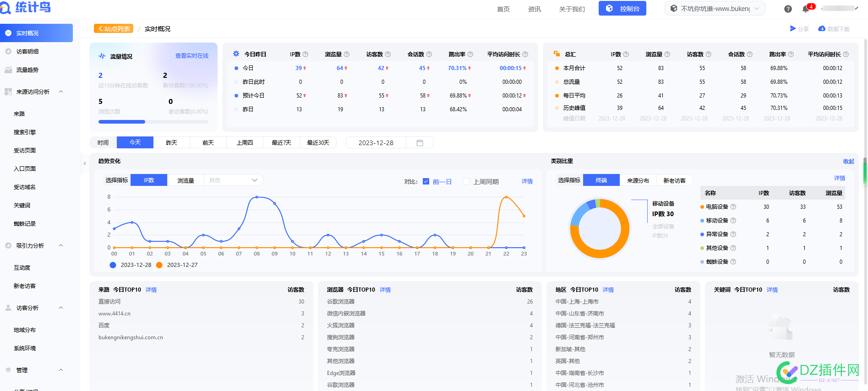The height and width of the screenshot is (391, 868).
Task: Switch to the 浏览量 metric tab
Action: click(186, 180)
